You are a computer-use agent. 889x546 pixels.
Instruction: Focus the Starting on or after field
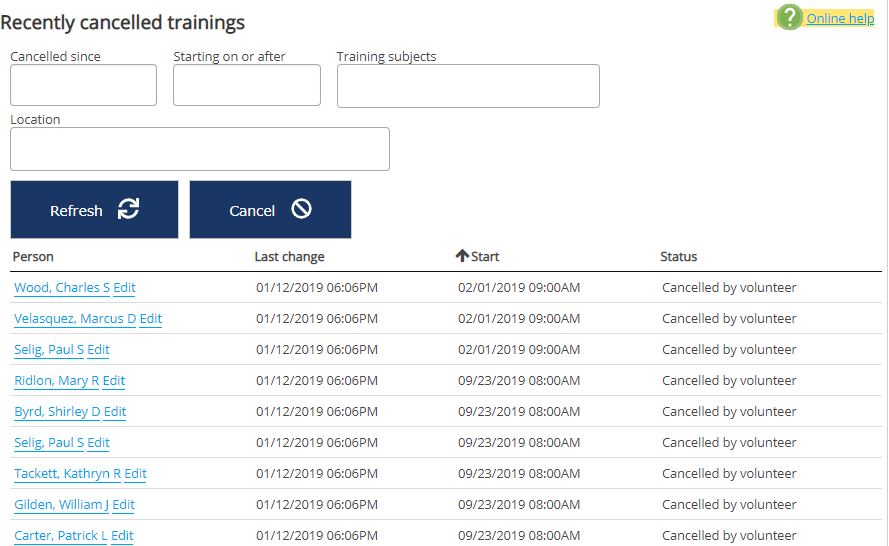click(x=246, y=85)
